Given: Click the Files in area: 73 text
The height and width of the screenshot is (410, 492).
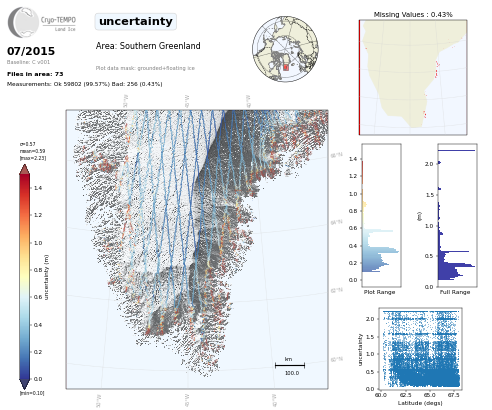Looking at the screenshot, I should point(35,74).
